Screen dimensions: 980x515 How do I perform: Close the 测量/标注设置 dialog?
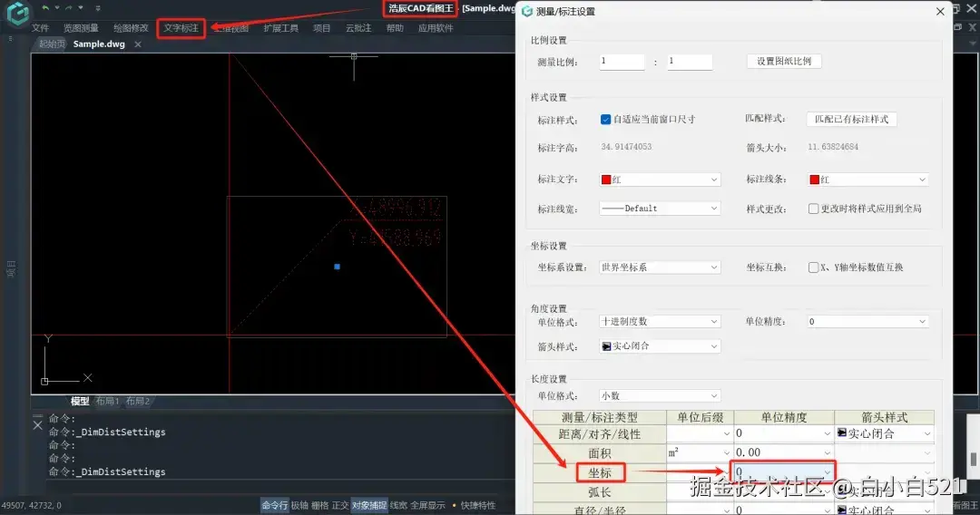tap(940, 11)
